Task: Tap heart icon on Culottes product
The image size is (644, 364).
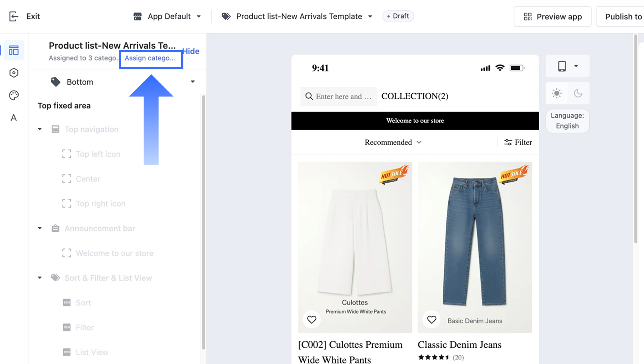Action: 312,320
